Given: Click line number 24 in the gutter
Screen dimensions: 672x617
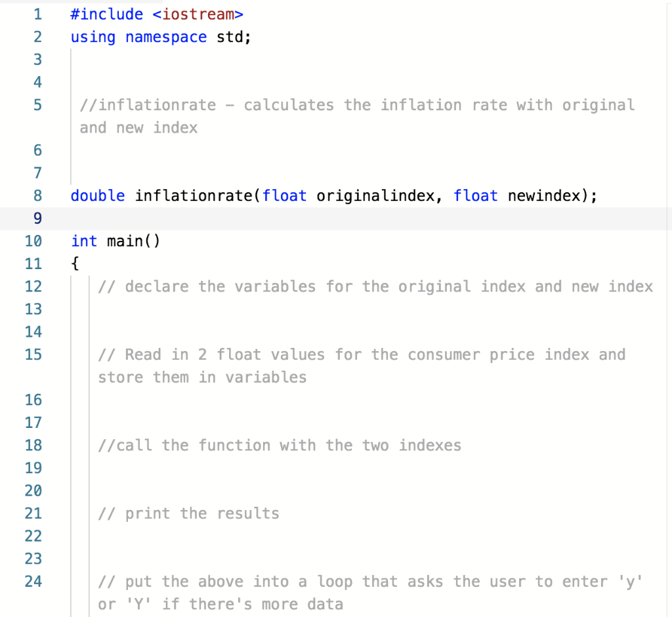Looking at the screenshot, I should pos(33,581).
